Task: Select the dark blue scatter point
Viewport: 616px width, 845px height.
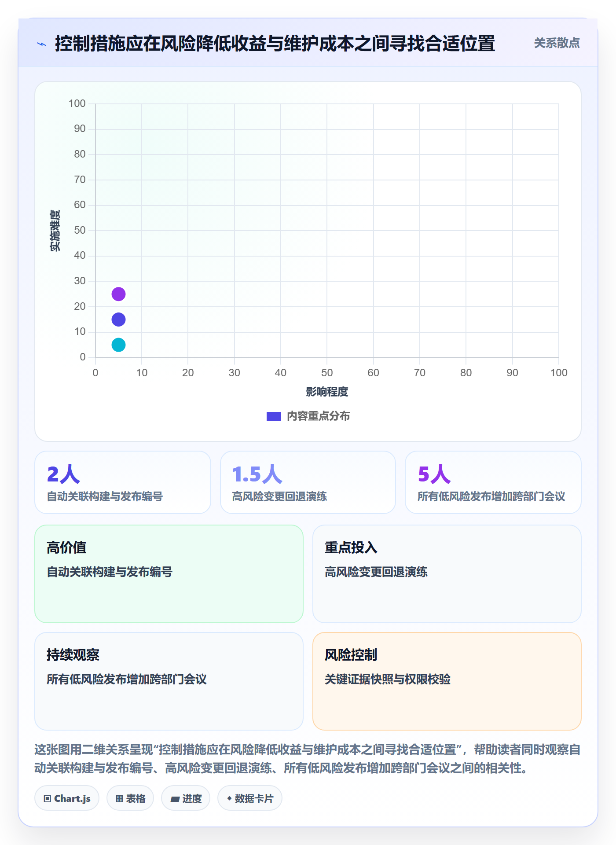Action: 118,320
